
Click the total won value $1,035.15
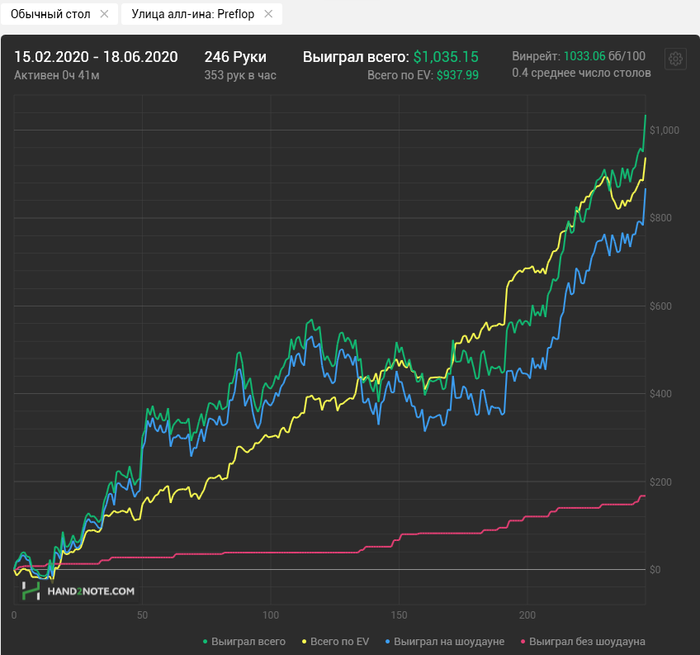click(x=446, y=57)
